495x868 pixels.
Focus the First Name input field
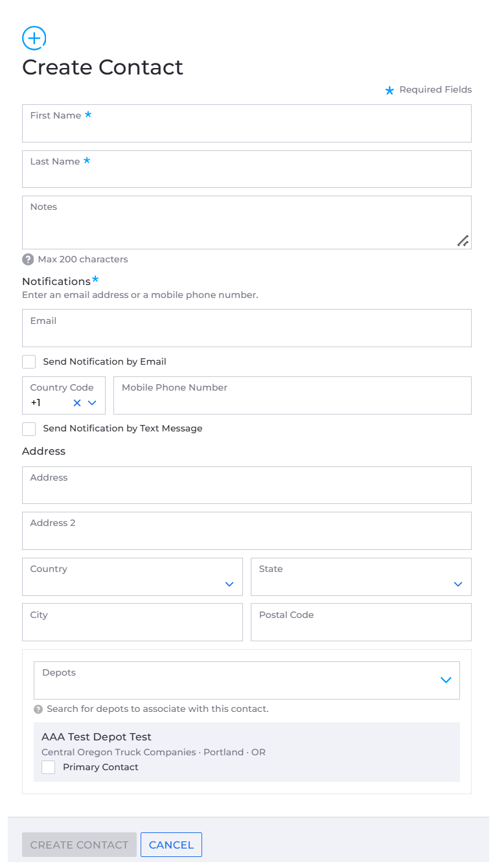[247, 123]
